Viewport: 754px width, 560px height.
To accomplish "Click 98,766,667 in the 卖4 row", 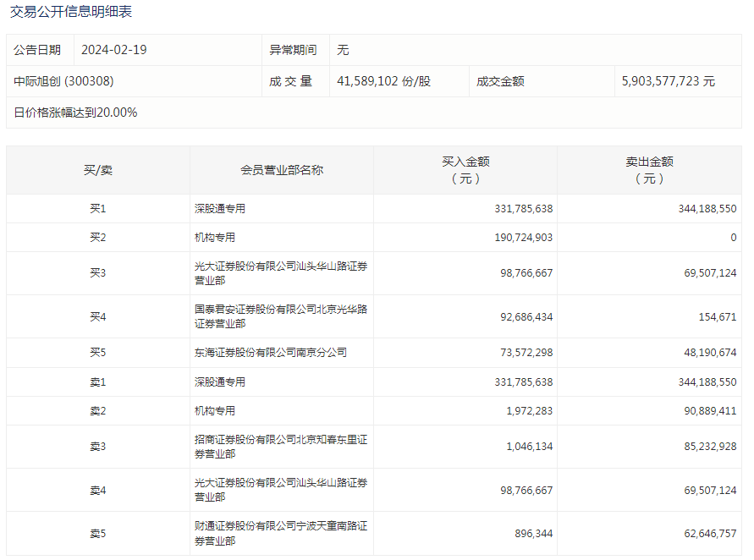I will [526, 491].
